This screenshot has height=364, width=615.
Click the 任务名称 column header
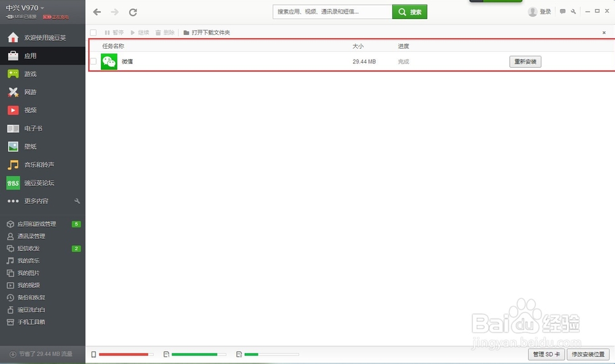tap(113, 46)
